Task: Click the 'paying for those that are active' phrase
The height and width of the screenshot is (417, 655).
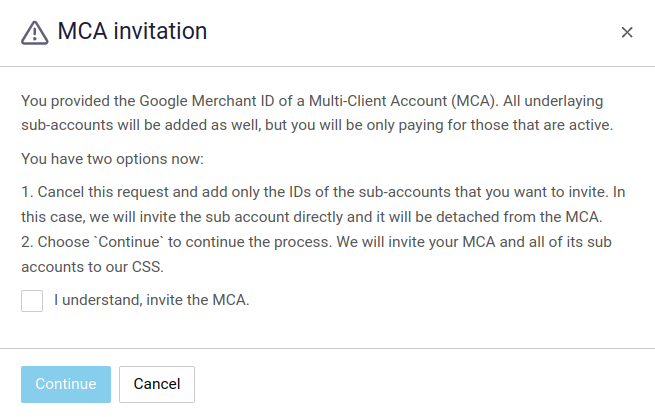Action: (505, 125)
